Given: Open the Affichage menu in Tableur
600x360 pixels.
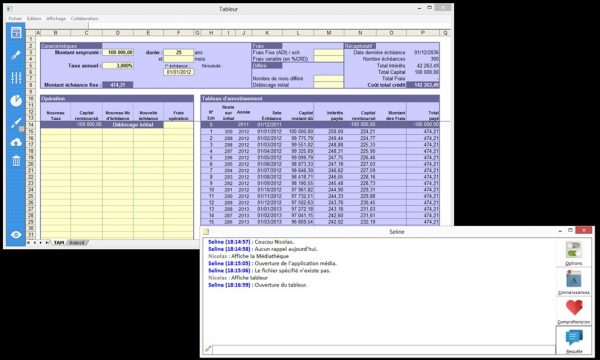Looking at the screenshot, I should point(56,18).
